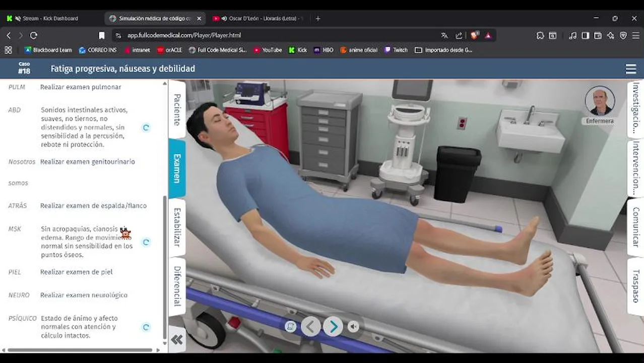Click Realizar examen neurológico
644x363 pixels.
click(x=84, y=295)
